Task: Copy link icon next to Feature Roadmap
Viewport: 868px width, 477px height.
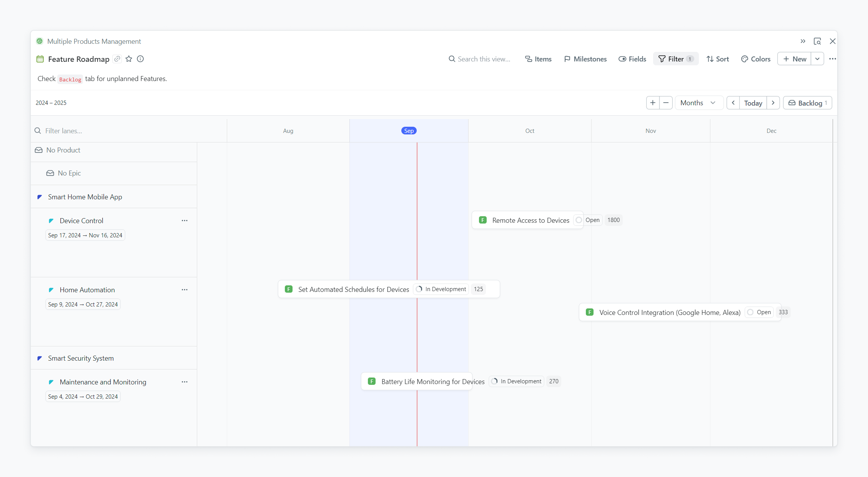Action: [x=117, y=59]
